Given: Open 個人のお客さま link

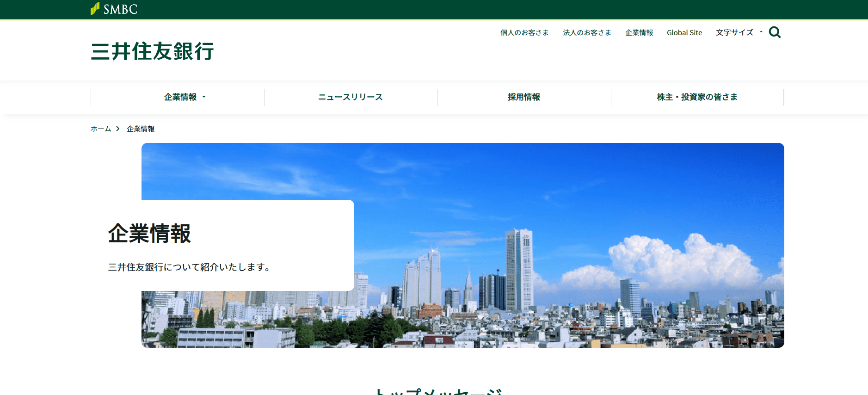Looking at the screenshot, I should pyautogui.click(x=524, y=32).
